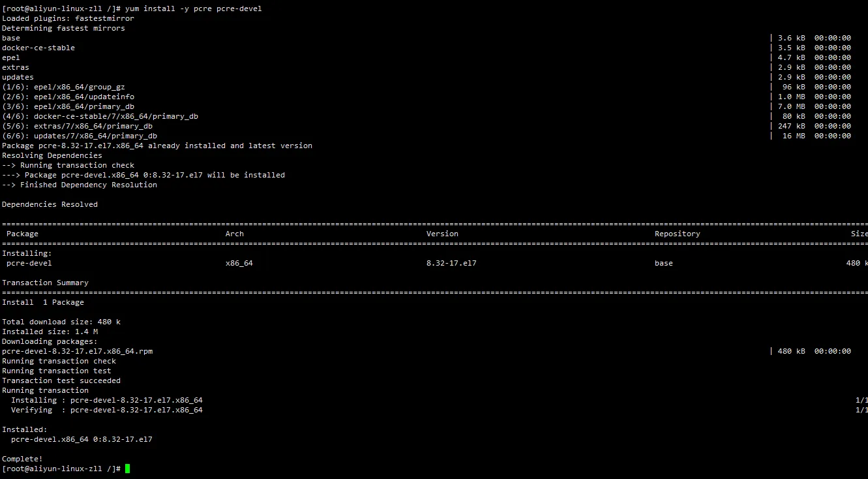868x479 pixels.
Task: Click '--> Finished Dependency Resolution' line
Action: click(x=80, y=185)
